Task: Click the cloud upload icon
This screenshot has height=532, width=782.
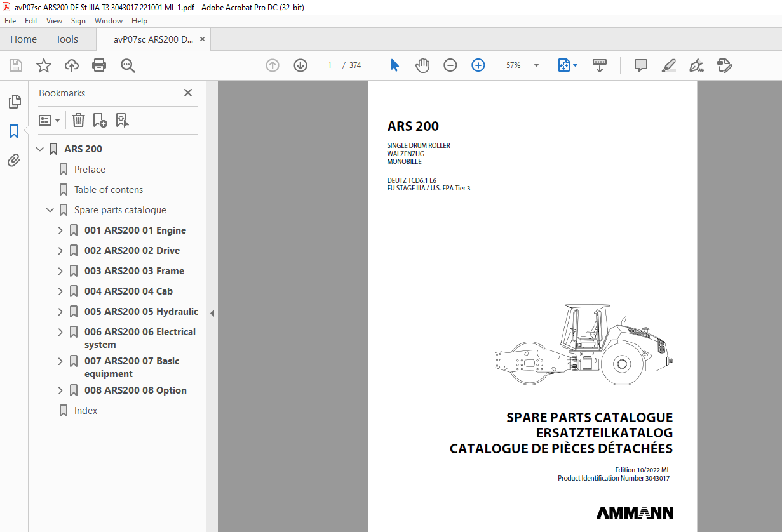Action: 72,65
